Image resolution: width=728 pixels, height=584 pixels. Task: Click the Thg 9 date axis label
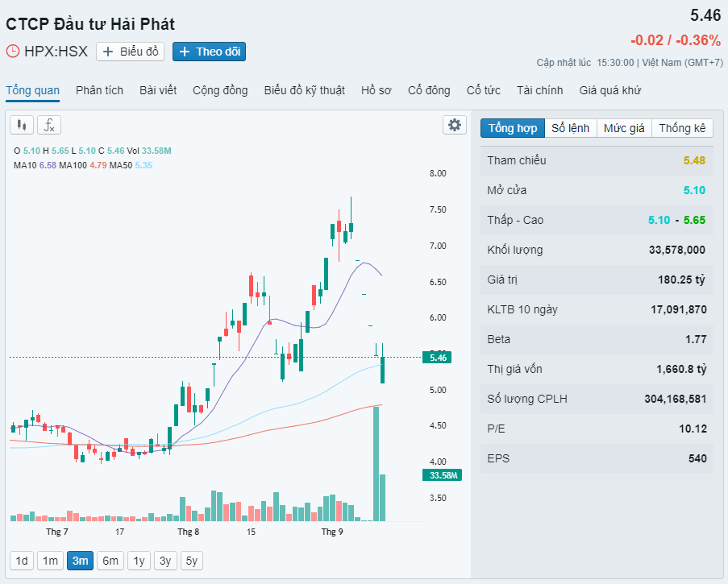pyautogui.click(x=332, y=532)
